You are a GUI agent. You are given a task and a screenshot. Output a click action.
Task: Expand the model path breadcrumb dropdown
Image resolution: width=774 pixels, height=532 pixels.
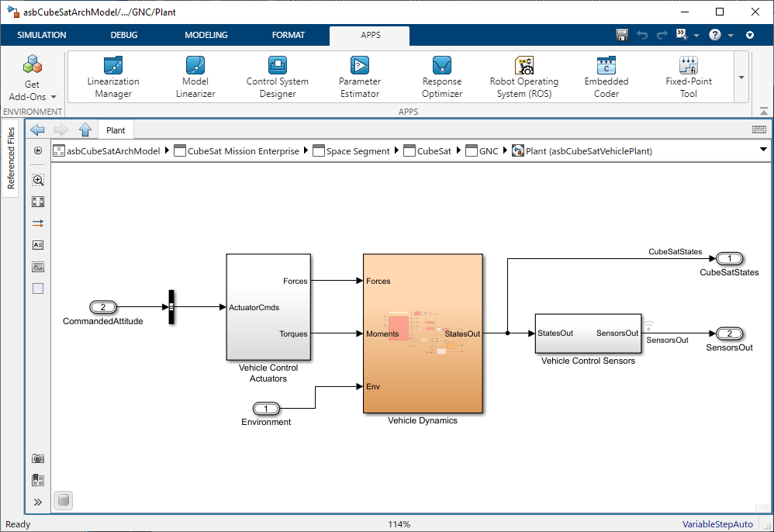(762, 150)
